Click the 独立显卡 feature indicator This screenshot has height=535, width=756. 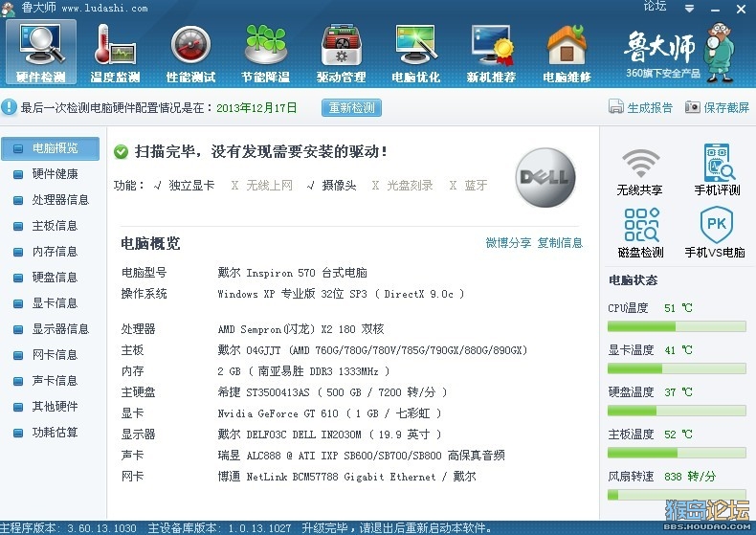pyautogui.click(x=184, y=186)
